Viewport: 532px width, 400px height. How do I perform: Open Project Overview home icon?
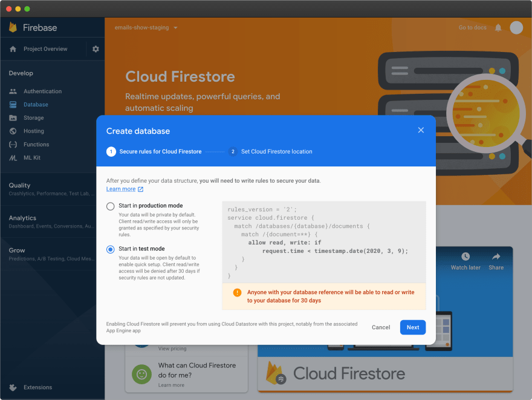click(x=13, y=49)
